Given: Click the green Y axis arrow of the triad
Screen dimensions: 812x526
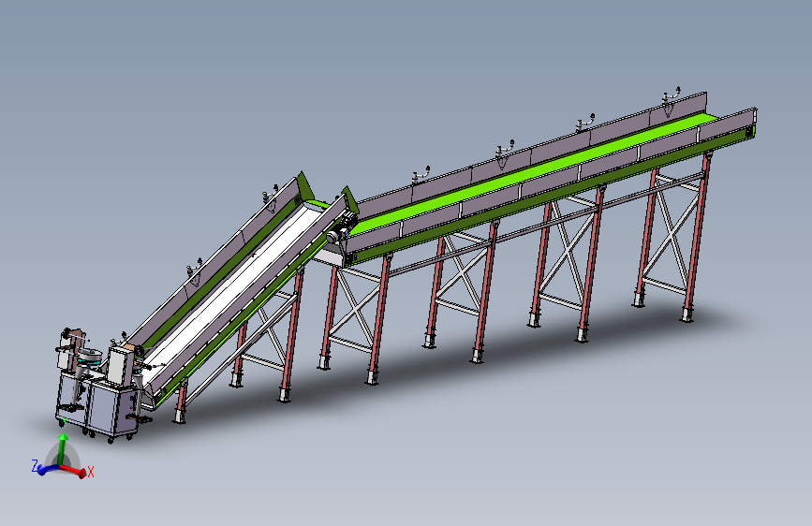Looking at the screenshot, I should pos(63,449).
